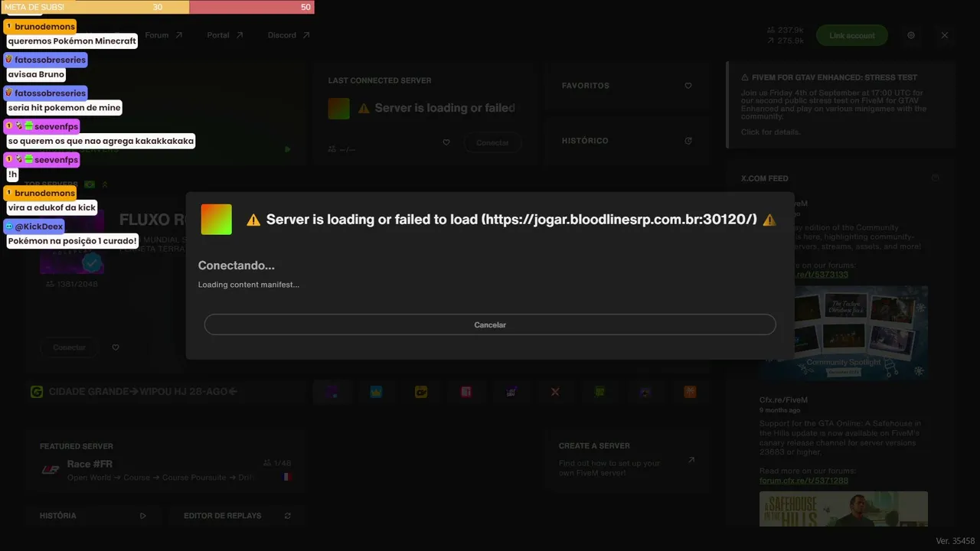Click the external arrow on CREATE A SERVER

pos(691,460)
